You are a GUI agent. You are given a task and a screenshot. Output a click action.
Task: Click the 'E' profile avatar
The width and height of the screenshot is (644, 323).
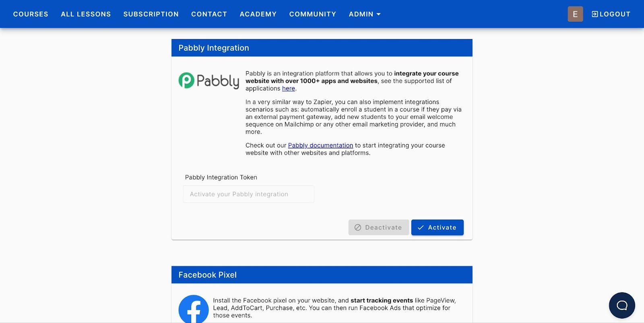click(575, 14)
